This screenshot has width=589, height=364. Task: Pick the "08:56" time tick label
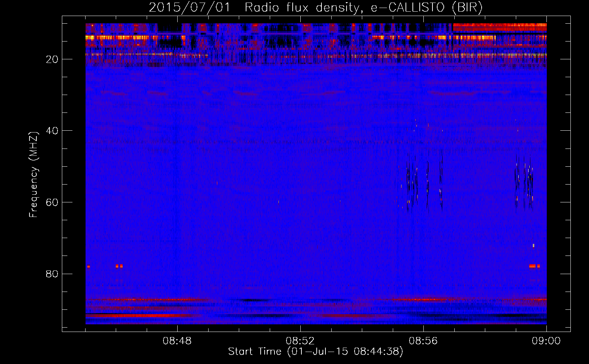coord(423,341)
